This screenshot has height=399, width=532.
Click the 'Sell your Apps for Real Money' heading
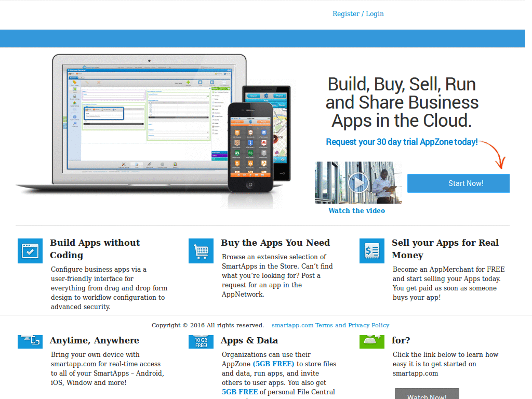point(445,249)
